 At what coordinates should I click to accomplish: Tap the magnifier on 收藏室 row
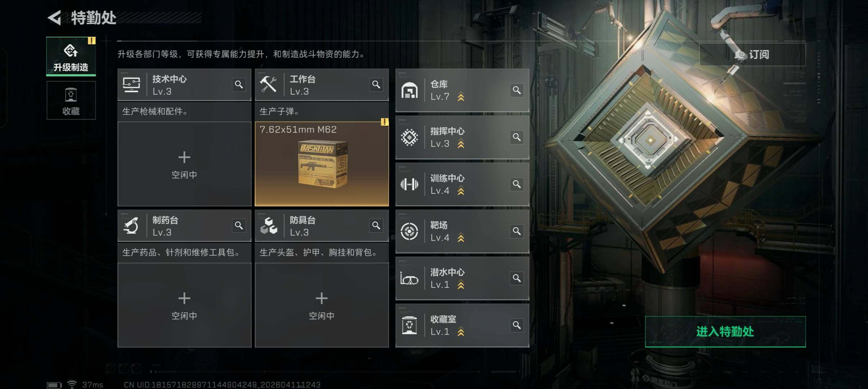point(517,326)
